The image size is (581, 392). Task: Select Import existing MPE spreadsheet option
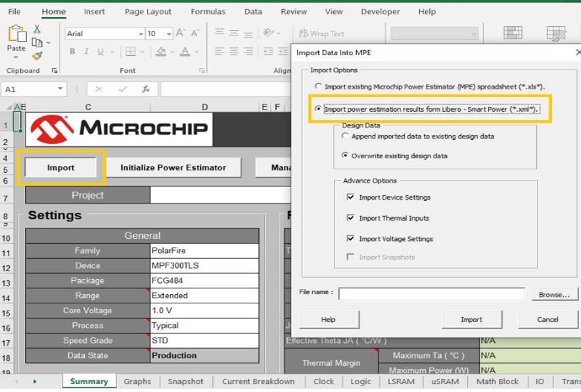(x=319, y=87)
